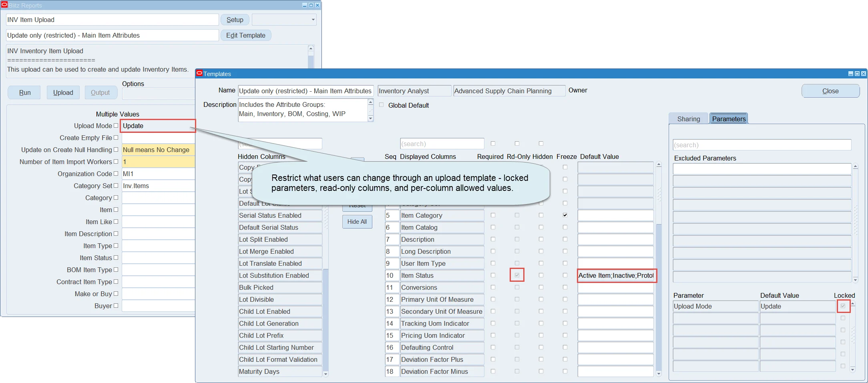This screenshot has width=868, height=383.
Task: Click the hidden columns list scroll down arrow
Action: 325,374
